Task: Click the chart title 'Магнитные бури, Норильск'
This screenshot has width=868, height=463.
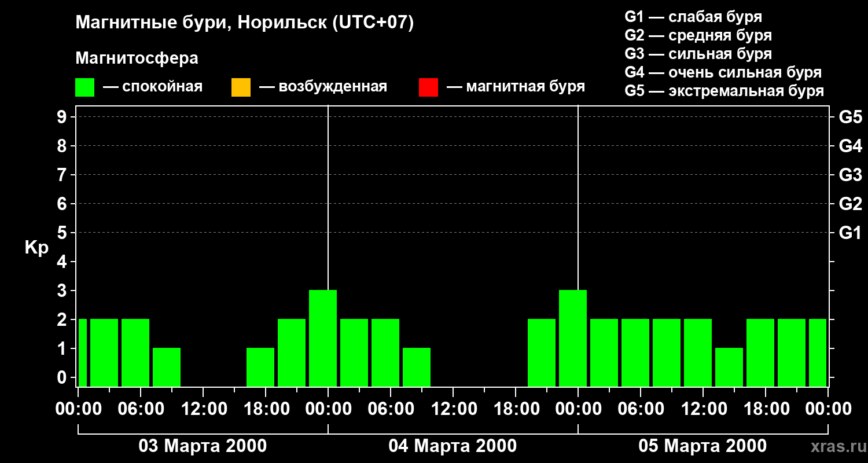Action: 244,23
